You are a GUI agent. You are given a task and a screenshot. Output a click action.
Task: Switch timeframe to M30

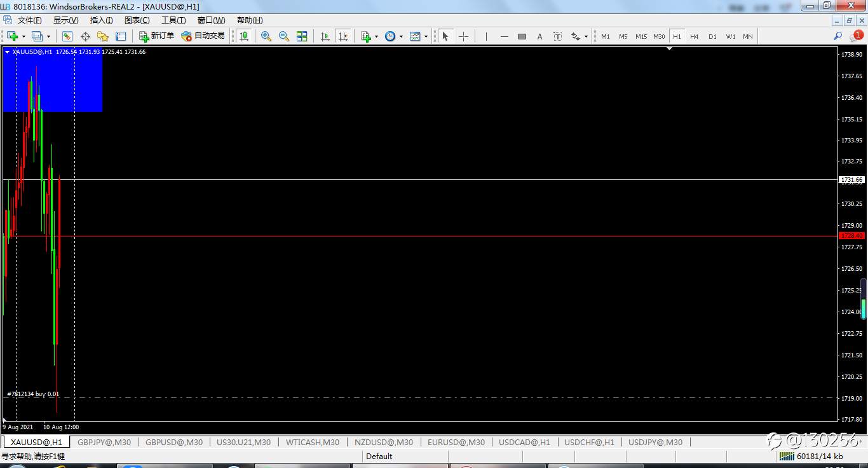[659, 36]
